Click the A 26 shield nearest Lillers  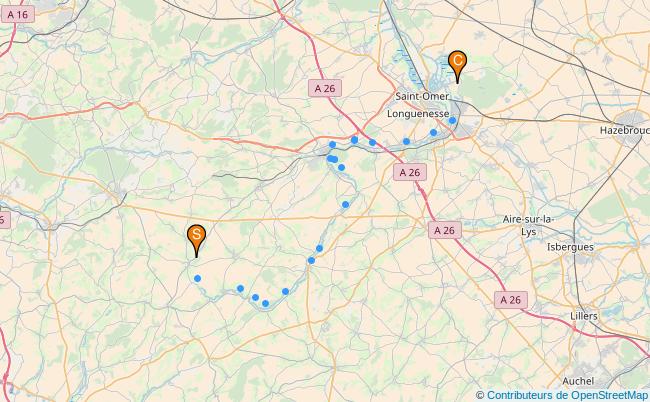tap(511, 300)
